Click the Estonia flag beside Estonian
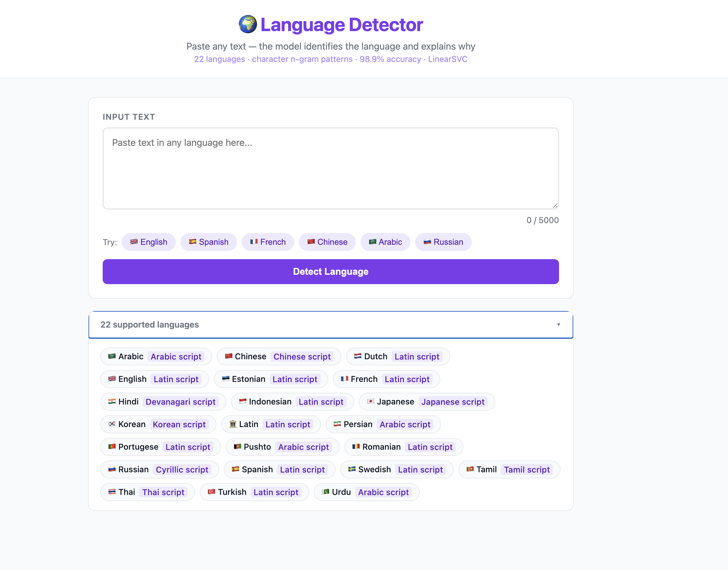728x570 pixels. pyautogui.click(x=226, y=379)
